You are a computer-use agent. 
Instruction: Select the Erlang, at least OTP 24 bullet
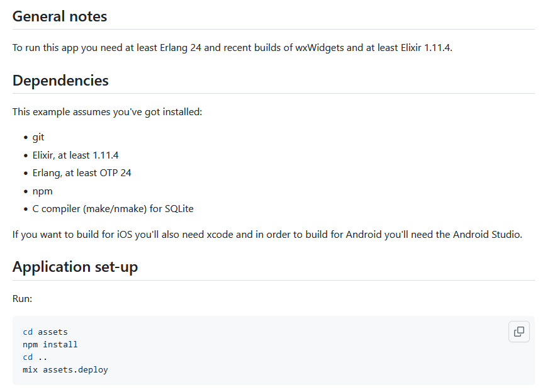[82, 173]
